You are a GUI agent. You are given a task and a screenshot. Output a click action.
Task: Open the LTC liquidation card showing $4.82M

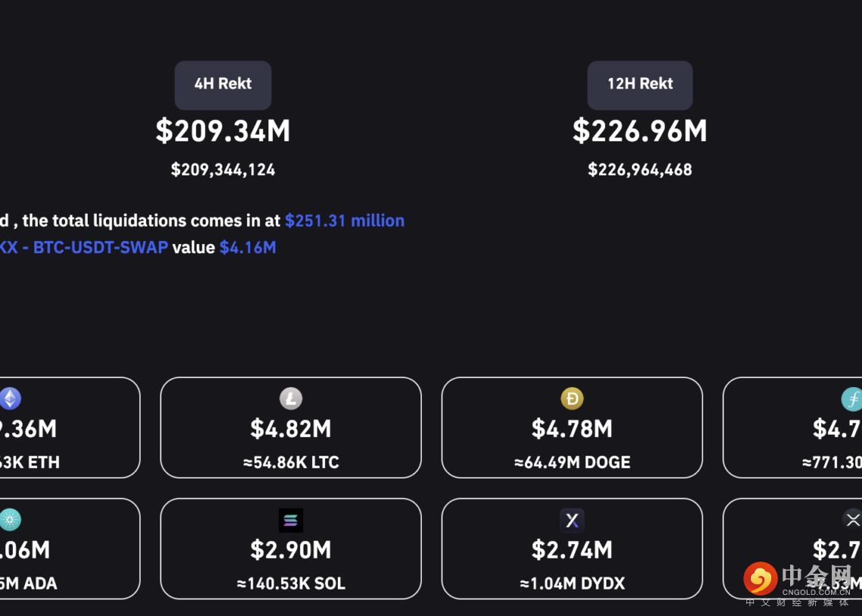291,429
